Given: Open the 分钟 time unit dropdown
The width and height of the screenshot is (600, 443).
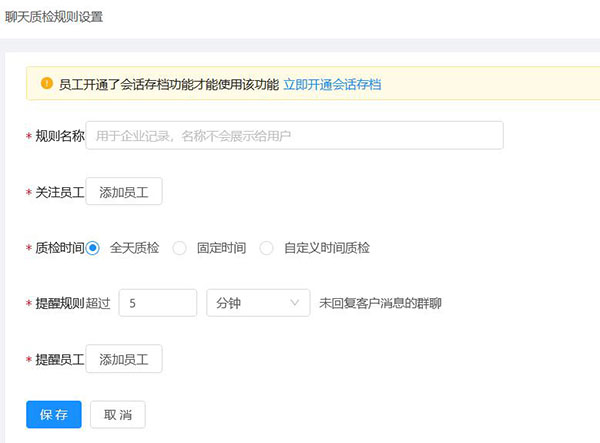Looking at the screenshot, I should (258, 303).
